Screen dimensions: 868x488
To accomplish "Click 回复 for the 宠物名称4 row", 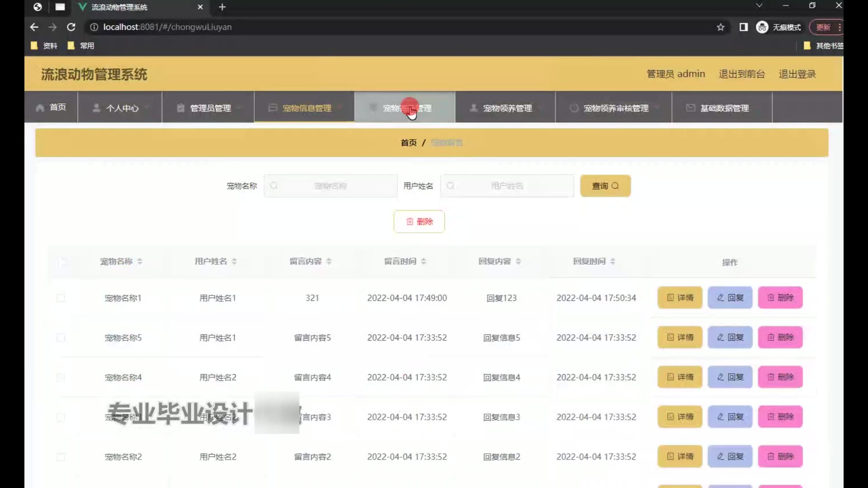I will 730,377.
